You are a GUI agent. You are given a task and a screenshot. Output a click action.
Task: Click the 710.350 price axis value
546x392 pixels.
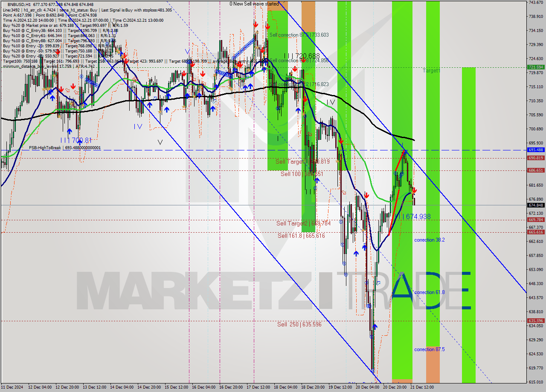(536, 101)
